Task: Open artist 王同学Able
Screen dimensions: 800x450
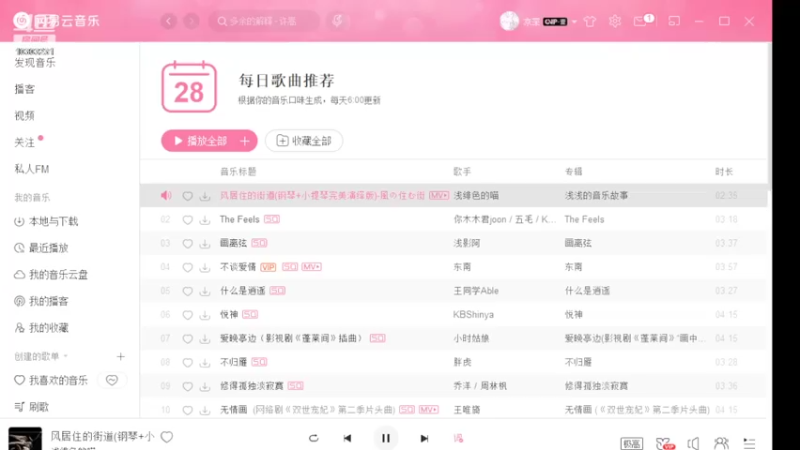Action: click(x=476, y=291)
